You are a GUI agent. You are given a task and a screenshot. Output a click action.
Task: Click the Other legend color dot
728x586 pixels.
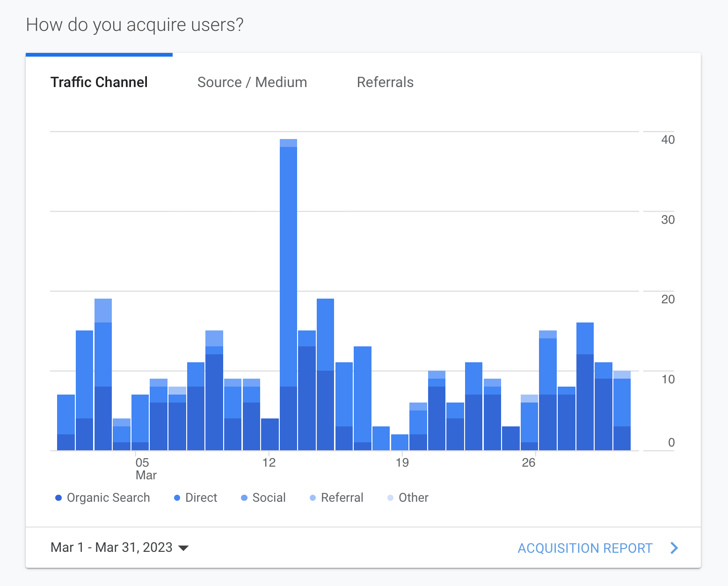(x=390, y=498)
